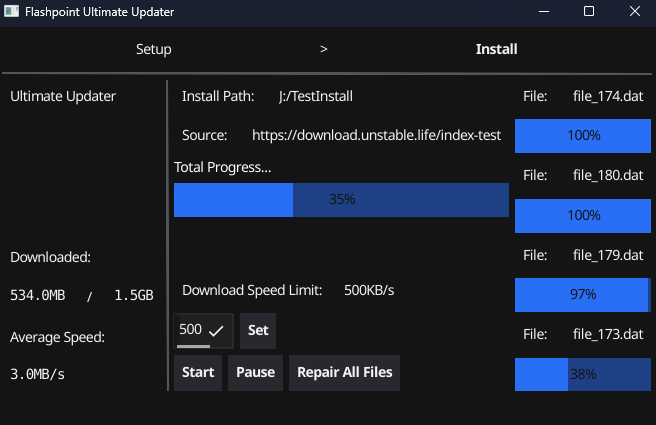Switch to the Setup step
Image resolution: width=656 pixels, height=425 pixels.
154,49
